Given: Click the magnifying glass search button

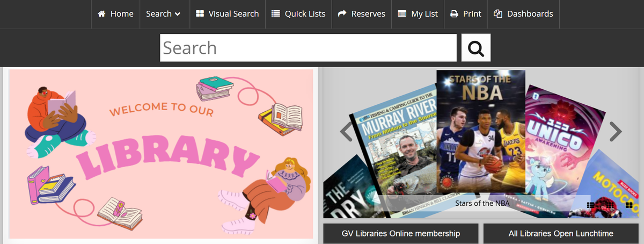Looking at the screenshot, I should pos(475,48).
